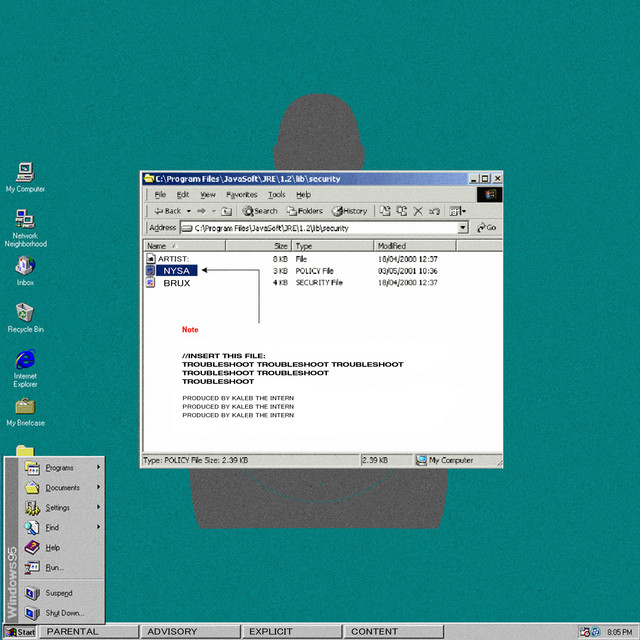Click the Start button
The height and width of the screenshot is (640, 640).
click(x=20, y=632)
